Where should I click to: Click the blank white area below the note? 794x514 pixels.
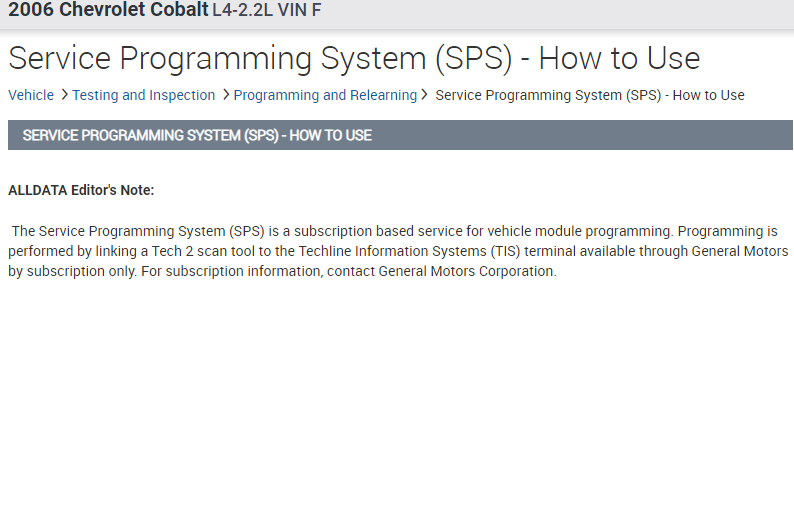coord(400,400)
